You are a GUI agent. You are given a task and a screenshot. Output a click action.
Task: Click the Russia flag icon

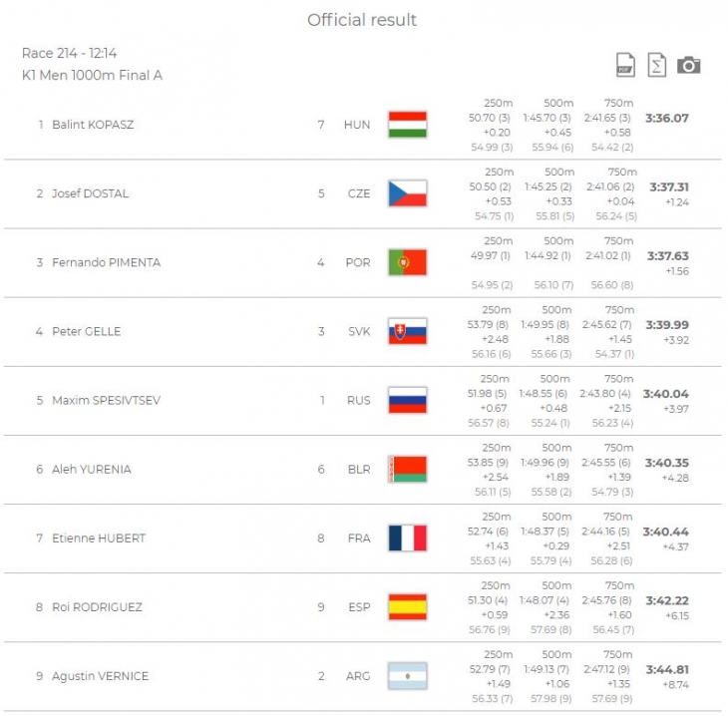coord(407,400)
